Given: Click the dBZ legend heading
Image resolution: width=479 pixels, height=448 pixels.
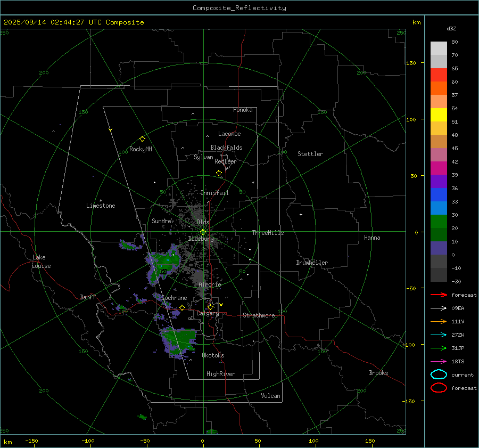Looking at the screenshot, I should tap(451, 28).
